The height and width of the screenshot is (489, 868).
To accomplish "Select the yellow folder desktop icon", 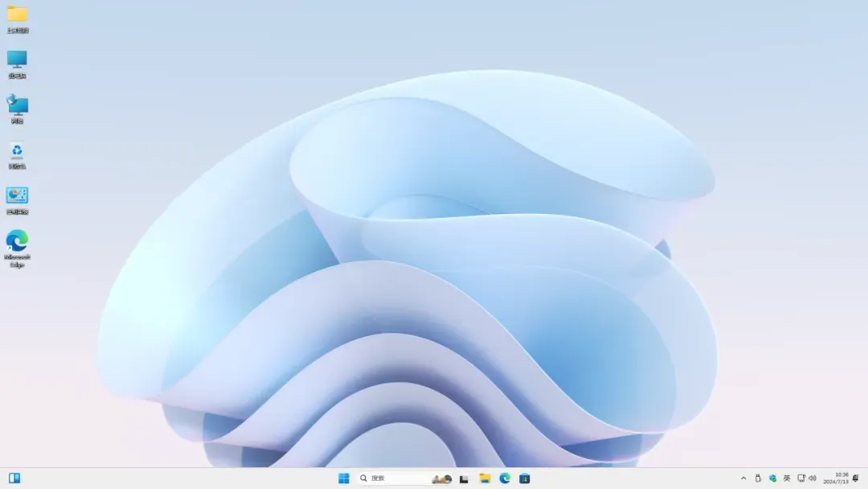I will 17,18.
